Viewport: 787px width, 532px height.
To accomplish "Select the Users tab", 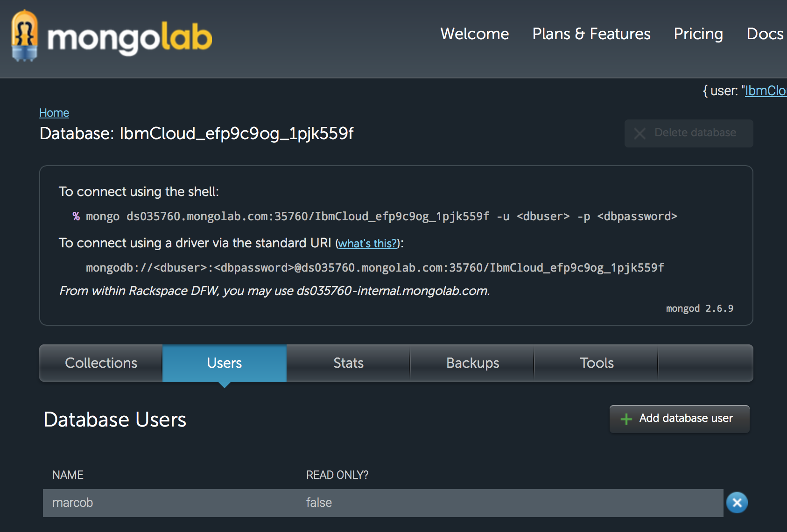I will (x=225, y=363).
